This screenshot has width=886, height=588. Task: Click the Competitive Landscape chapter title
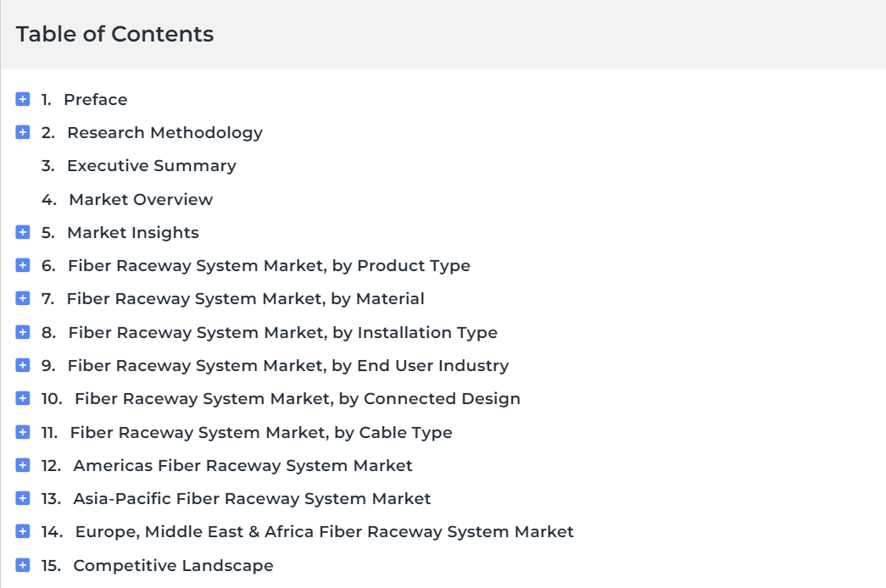(x=174, y=565)
